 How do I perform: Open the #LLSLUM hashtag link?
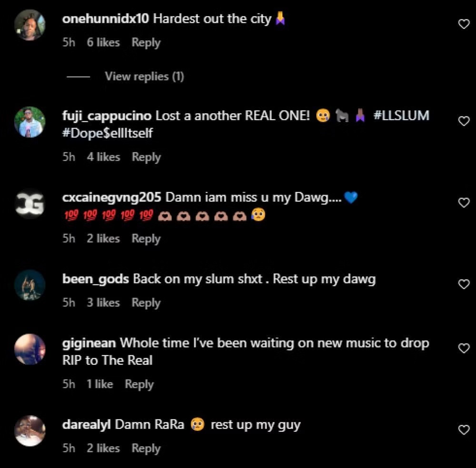pyautogui.click(x=401, y=116)
